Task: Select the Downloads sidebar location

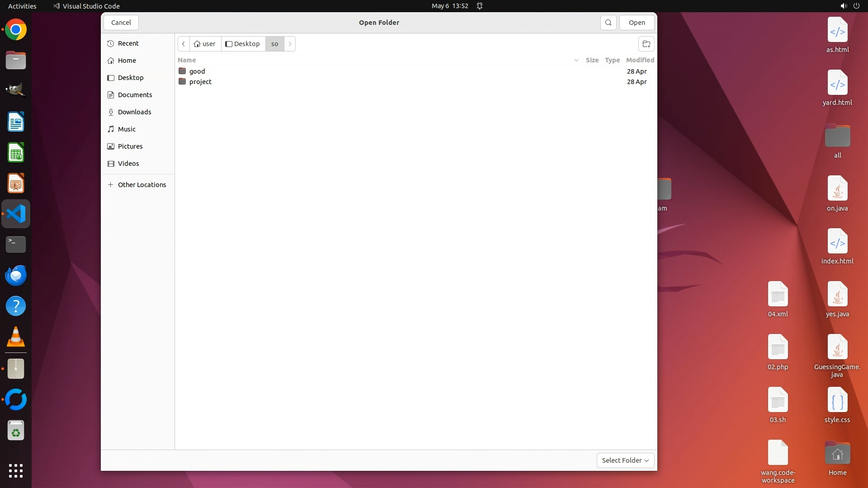Action: coord(134,112)
